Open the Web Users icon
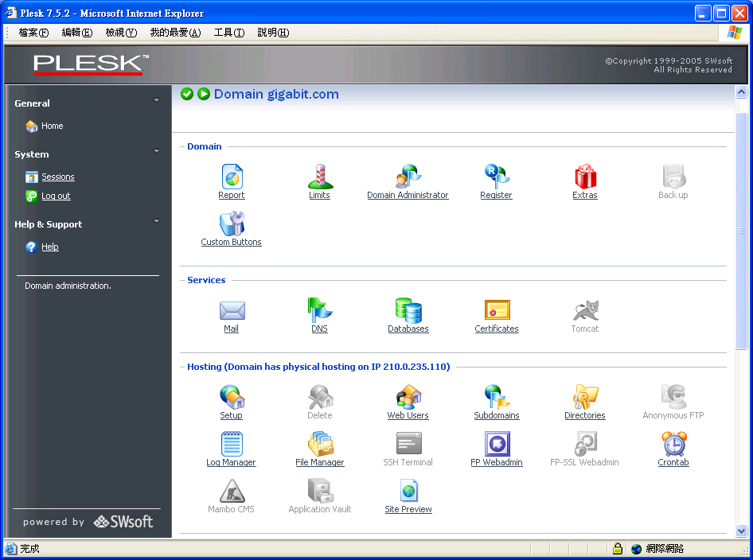Viewport: 753px width, 560px height. pyautogui.click(x=408, y=397)
